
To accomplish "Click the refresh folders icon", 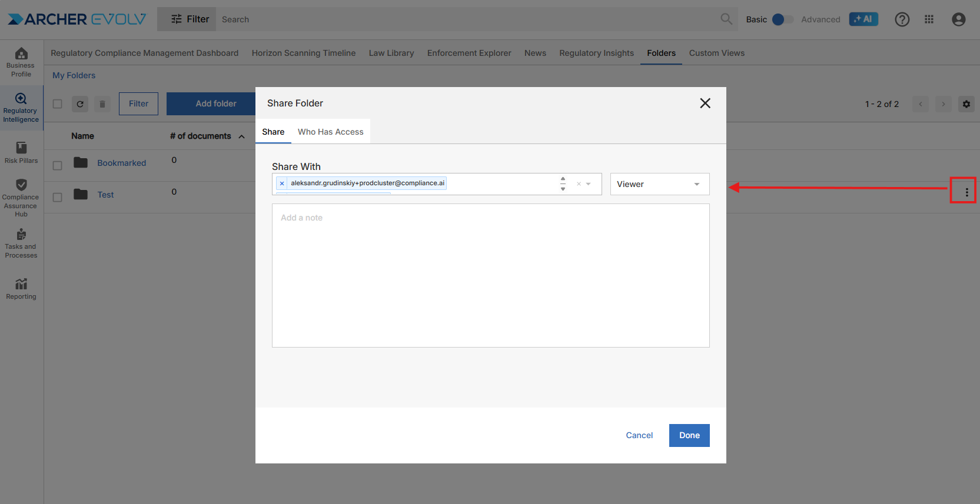I will pos(80,104).
